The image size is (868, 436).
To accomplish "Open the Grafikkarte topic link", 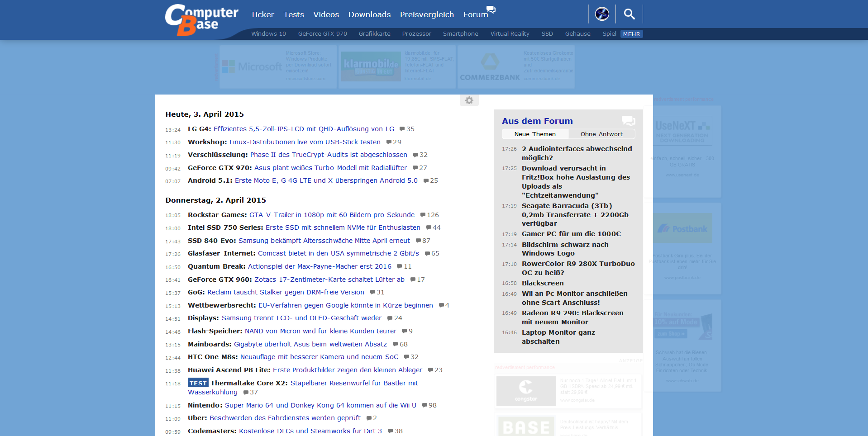I will point(375,34).
